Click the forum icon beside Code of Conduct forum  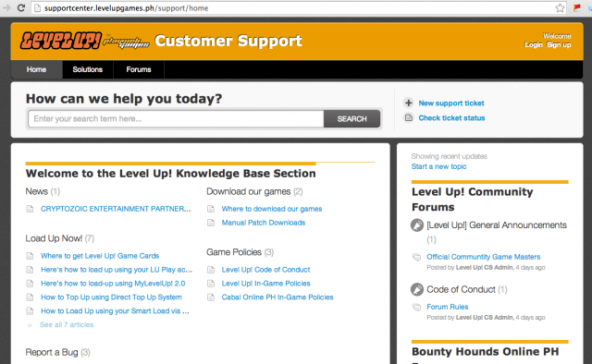click(417, 289)
